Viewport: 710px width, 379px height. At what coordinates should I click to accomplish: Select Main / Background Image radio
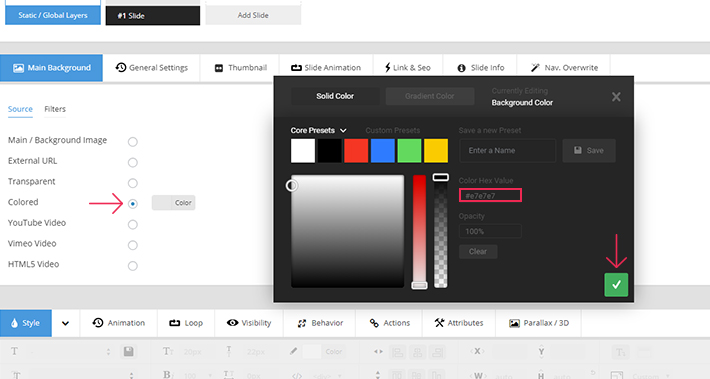pyautogui.click(x=133, y=142)
